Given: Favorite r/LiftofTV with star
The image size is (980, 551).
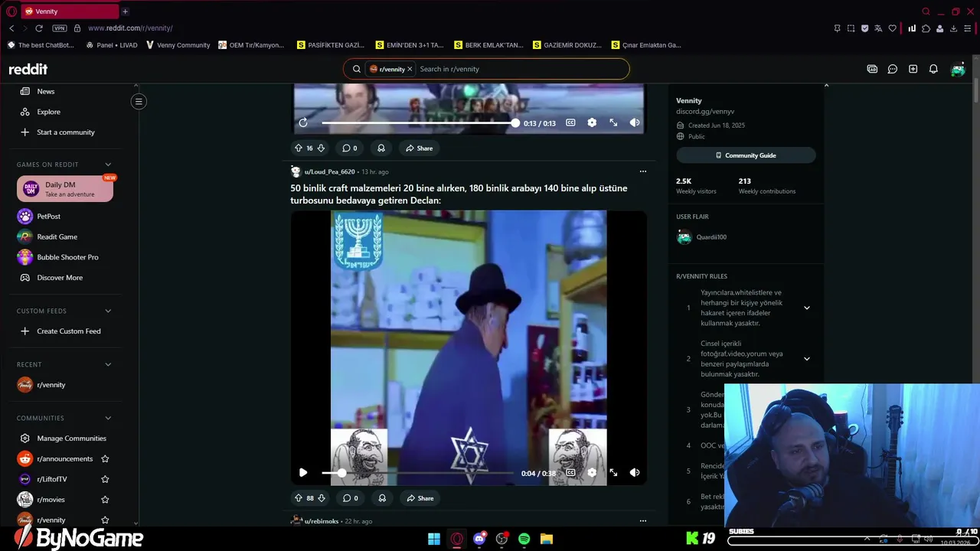Looking at the screenshot, I should 105,479.
